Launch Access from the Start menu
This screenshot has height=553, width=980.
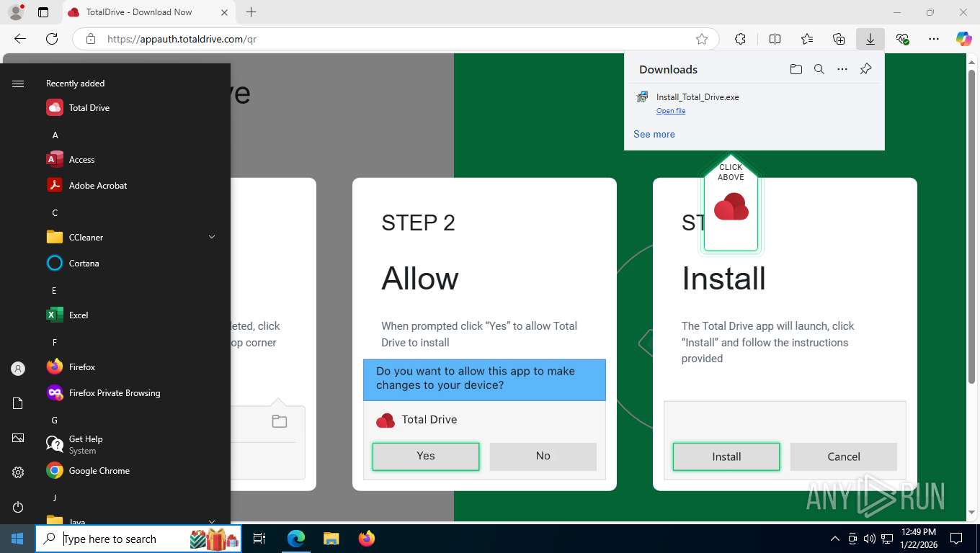point(130,160)
